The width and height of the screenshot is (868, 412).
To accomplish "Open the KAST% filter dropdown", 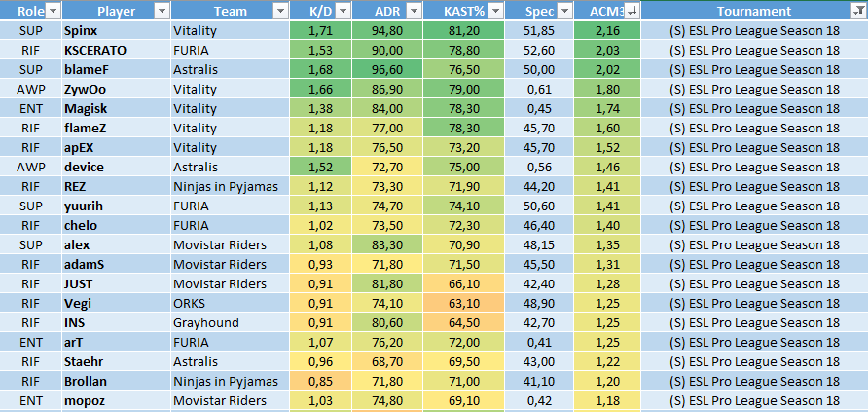I will point(494,11).
